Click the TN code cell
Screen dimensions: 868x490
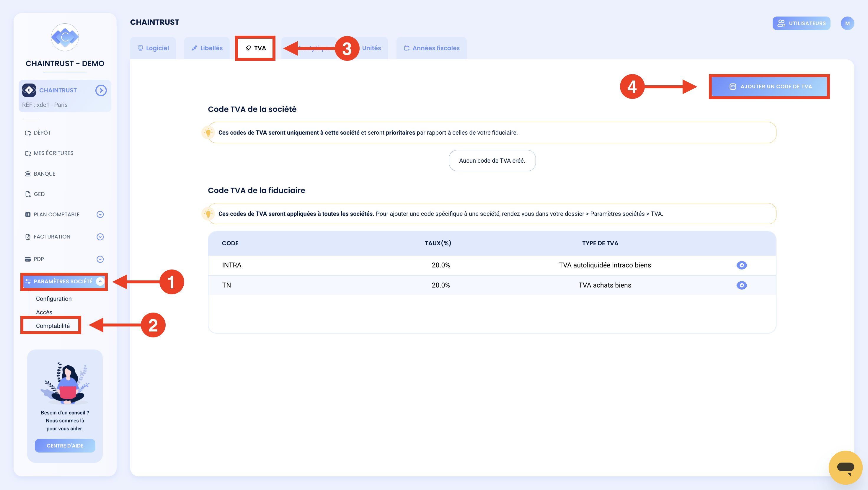click(226, 285)
